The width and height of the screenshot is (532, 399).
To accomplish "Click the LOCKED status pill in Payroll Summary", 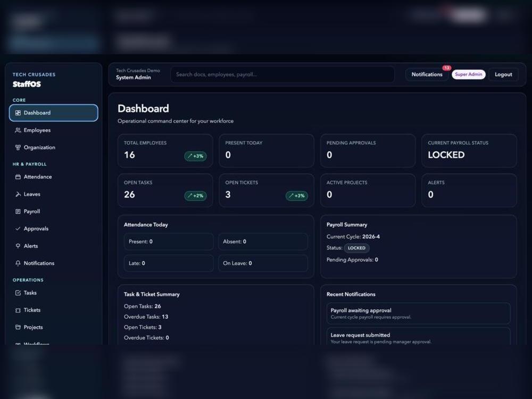I will [x=356, y=248].
